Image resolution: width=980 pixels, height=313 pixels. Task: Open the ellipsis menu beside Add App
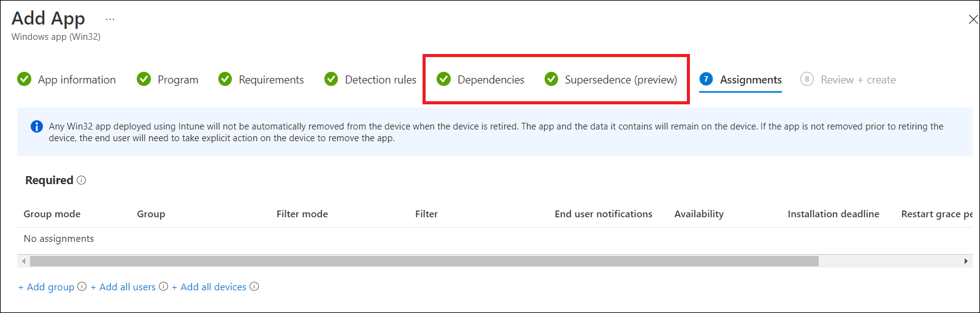[110, 19]
